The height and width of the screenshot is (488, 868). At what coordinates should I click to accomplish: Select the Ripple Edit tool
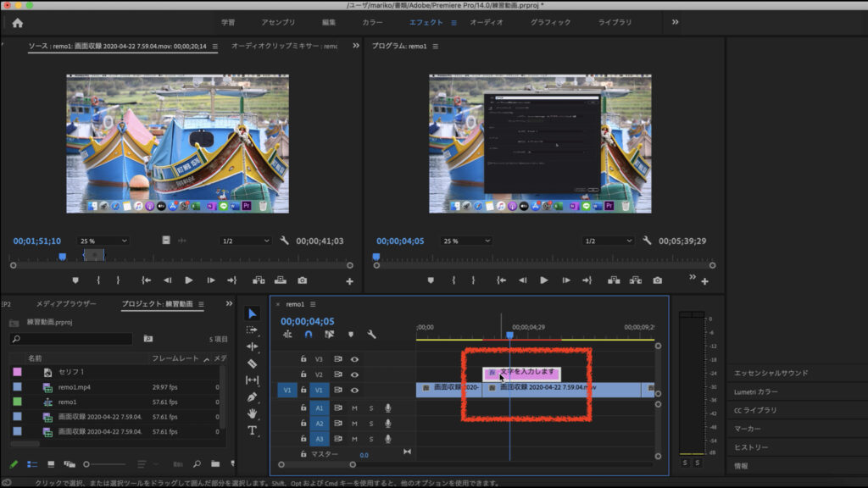pos(252,347)
